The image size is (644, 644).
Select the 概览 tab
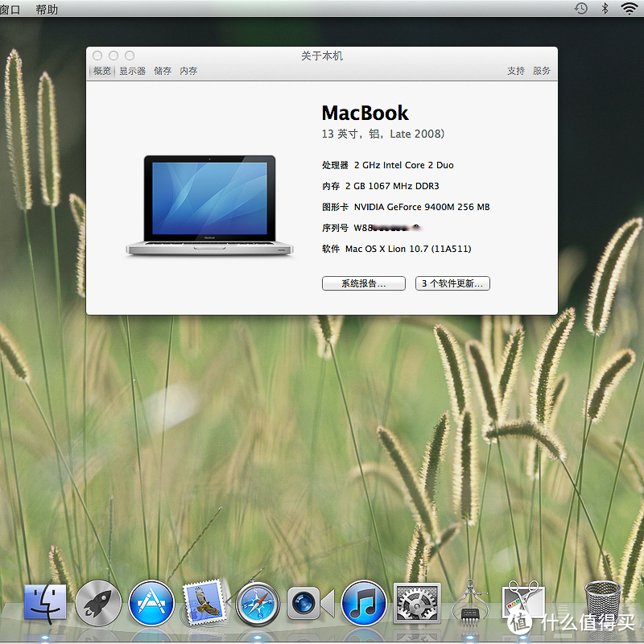(102, 70)
